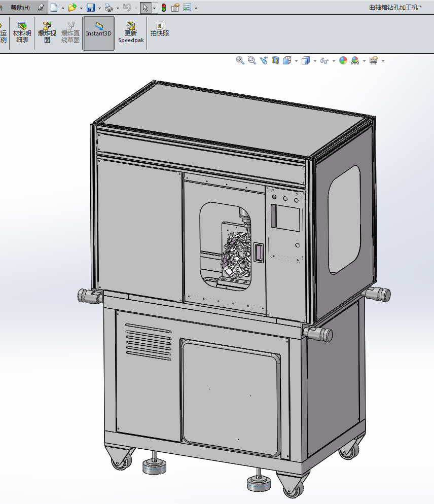Click the Open folder icon

72,8
